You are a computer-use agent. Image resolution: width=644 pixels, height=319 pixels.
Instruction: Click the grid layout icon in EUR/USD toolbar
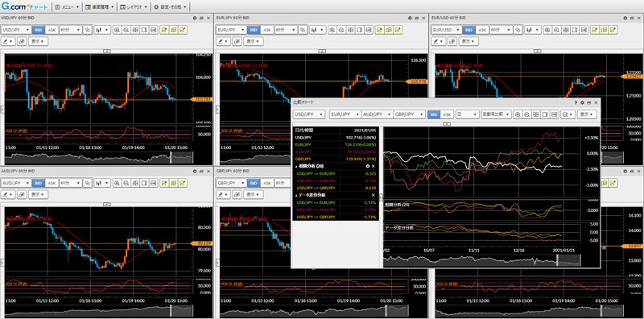click(566, 30)
